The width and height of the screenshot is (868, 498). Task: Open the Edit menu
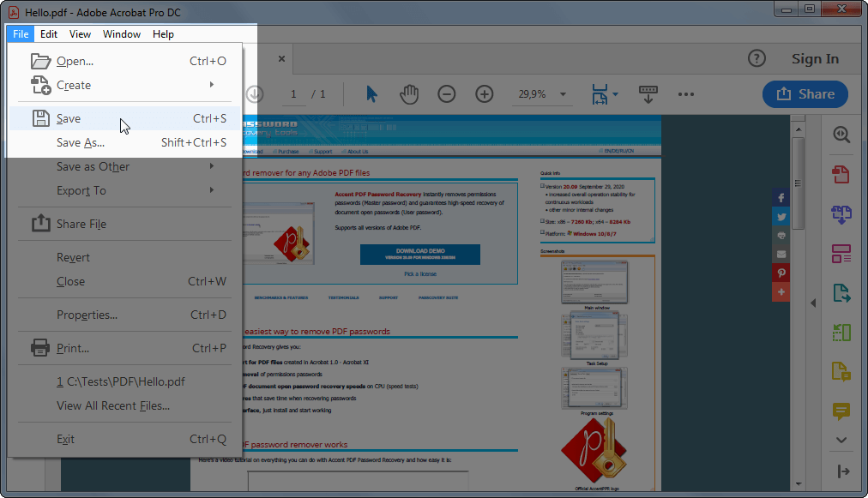[49, 33]
